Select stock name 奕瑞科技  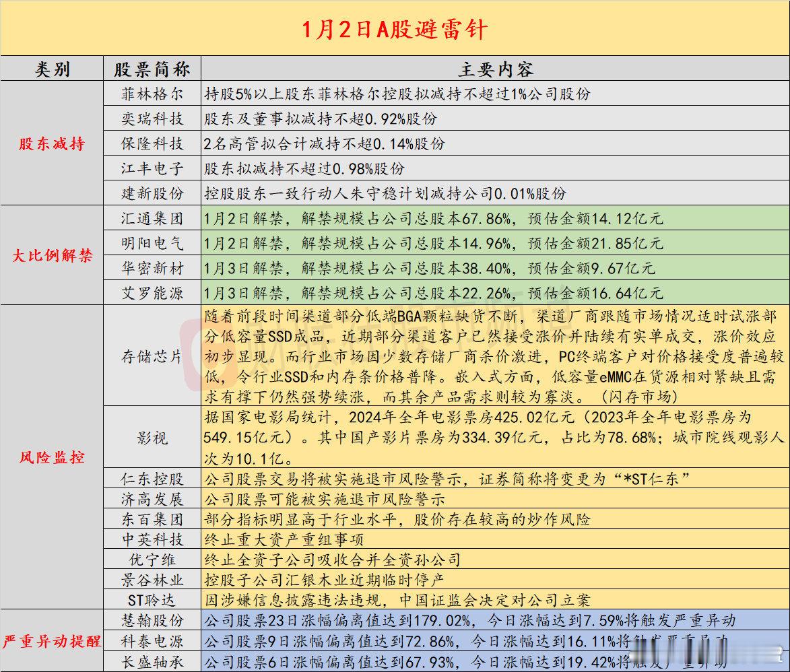[x=152, y=119]
